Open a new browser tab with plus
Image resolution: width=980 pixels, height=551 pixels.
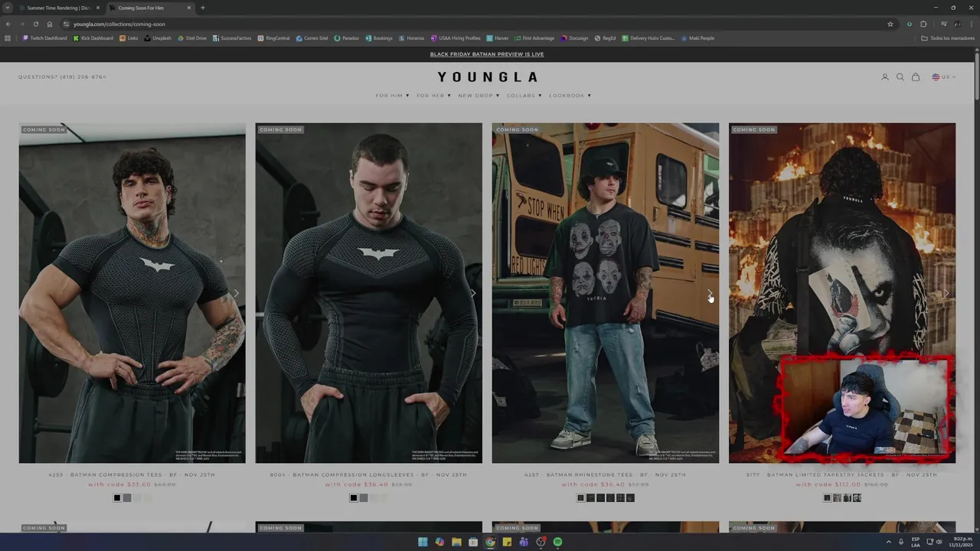coord(203,8)
